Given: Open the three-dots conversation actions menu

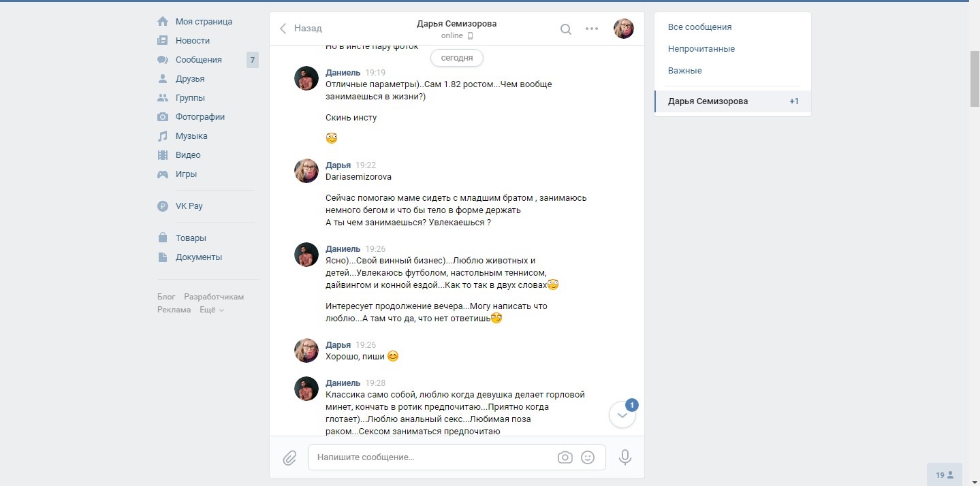Looking at the screenshot, I should tap(592, 29).
